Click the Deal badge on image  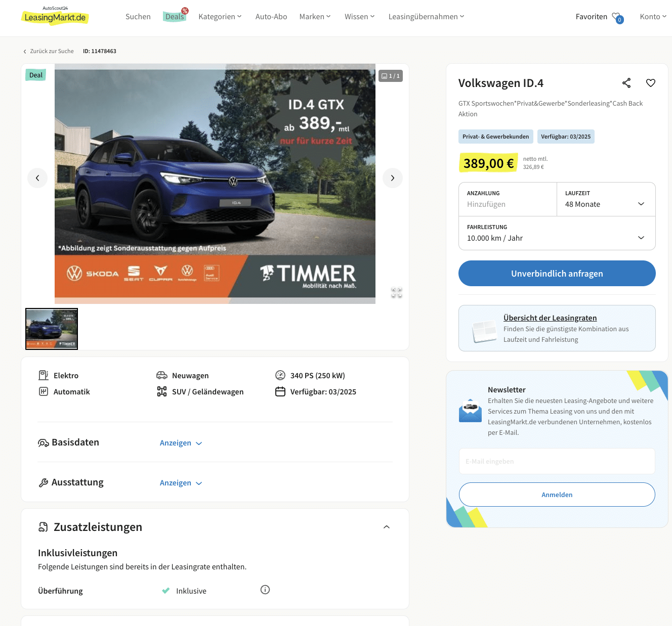click(x=36, y=75)
